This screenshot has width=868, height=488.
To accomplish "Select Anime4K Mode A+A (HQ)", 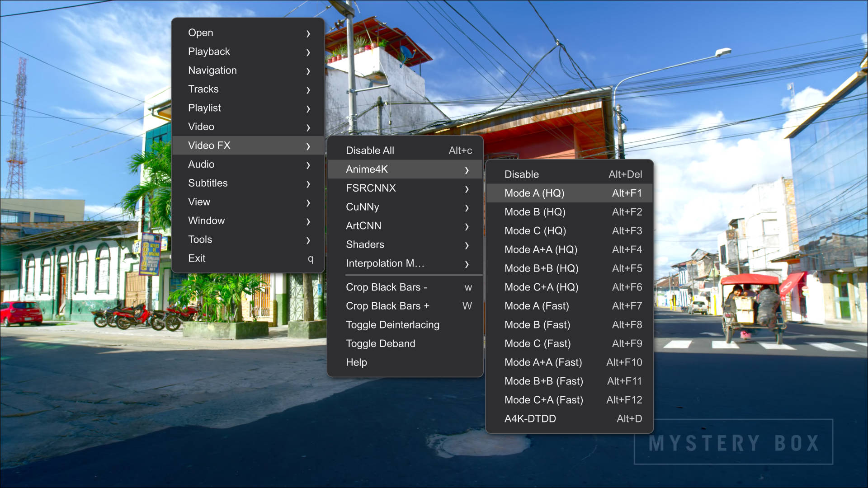I will tap(570, 250).
